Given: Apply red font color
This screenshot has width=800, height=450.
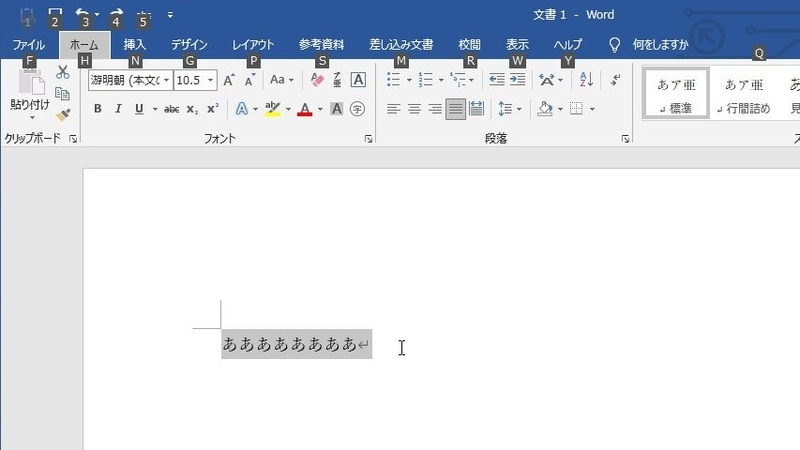Looking at the screenshot, I should click(305, 109).
